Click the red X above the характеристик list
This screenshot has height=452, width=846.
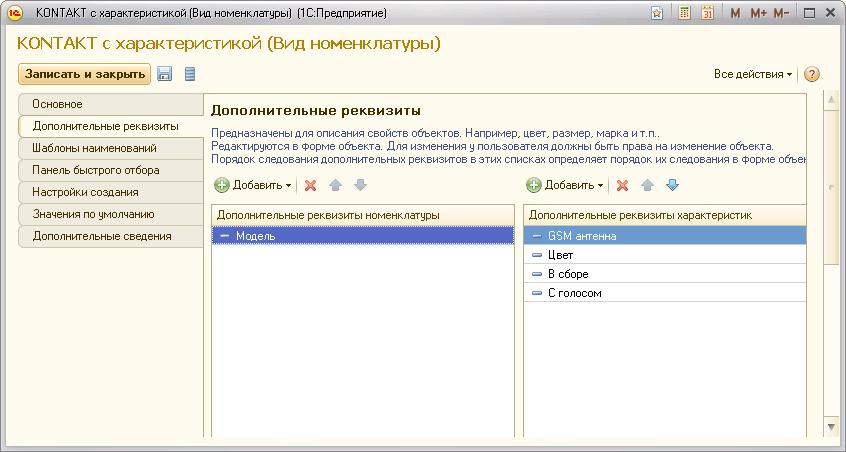click(x=622, y=185)
